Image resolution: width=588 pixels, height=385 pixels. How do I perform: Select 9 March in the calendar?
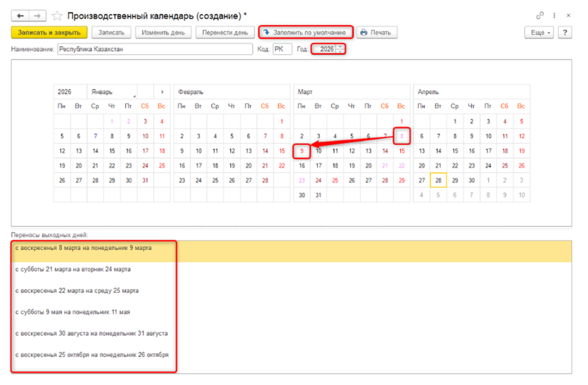[302, 151]
